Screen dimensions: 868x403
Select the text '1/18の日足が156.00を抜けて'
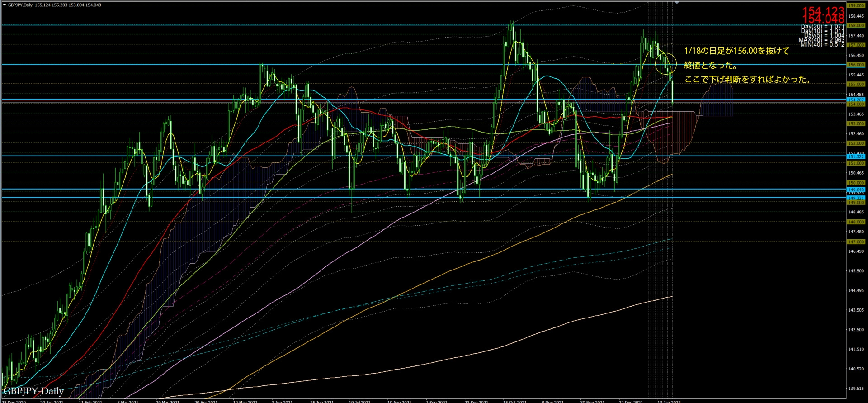(x=736, y=51)
